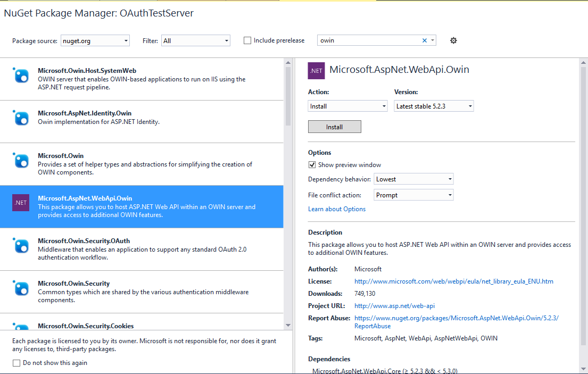
Task: Open NuGet settings via the gear icon
Action: [453, 40]
